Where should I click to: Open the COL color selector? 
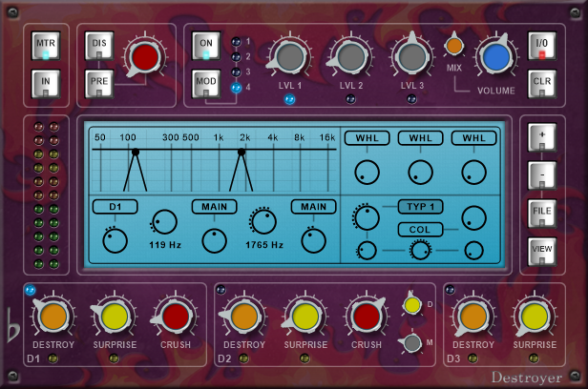pos(420,229)
